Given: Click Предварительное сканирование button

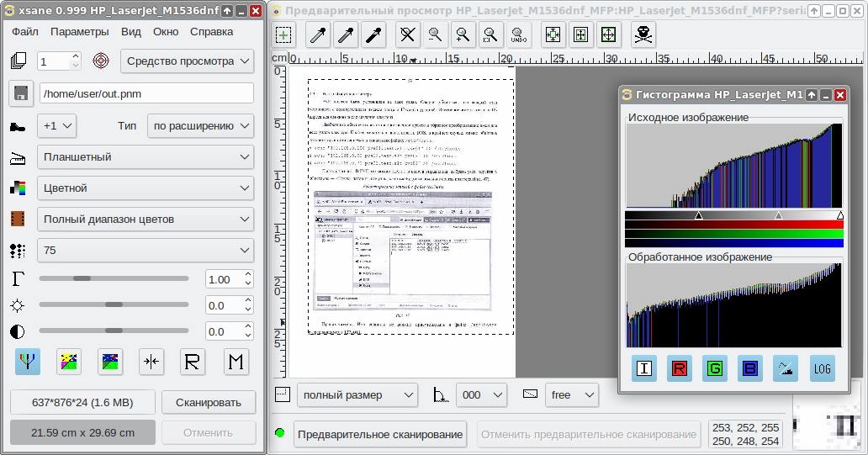Looking at the screenshot, I should pyautogui.click(x=380, y=435).
